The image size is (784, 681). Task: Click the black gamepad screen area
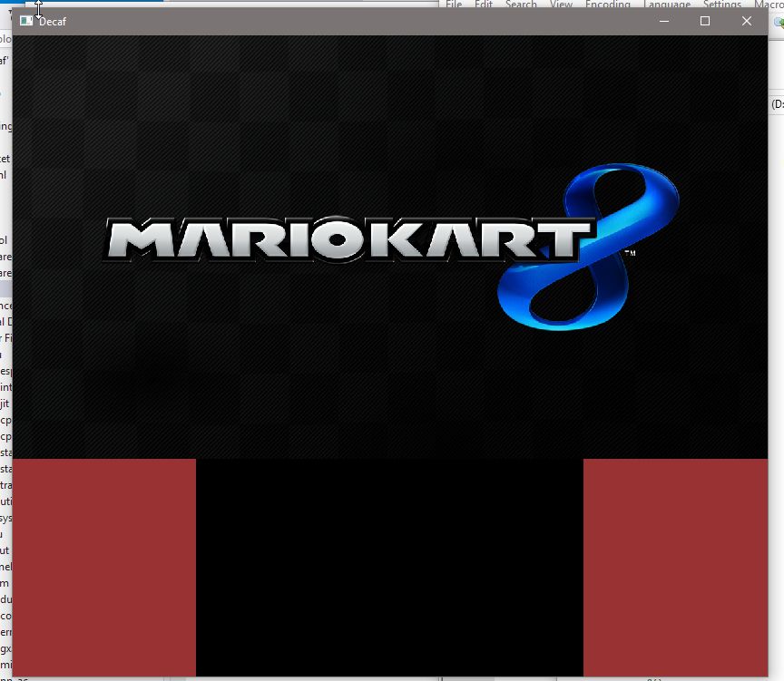[390, 567]
